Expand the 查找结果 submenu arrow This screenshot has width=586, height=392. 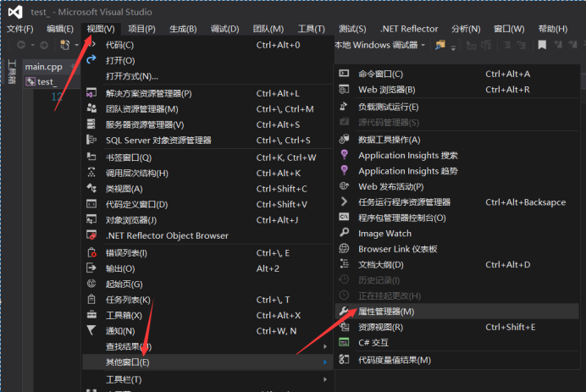click(325, 347)
